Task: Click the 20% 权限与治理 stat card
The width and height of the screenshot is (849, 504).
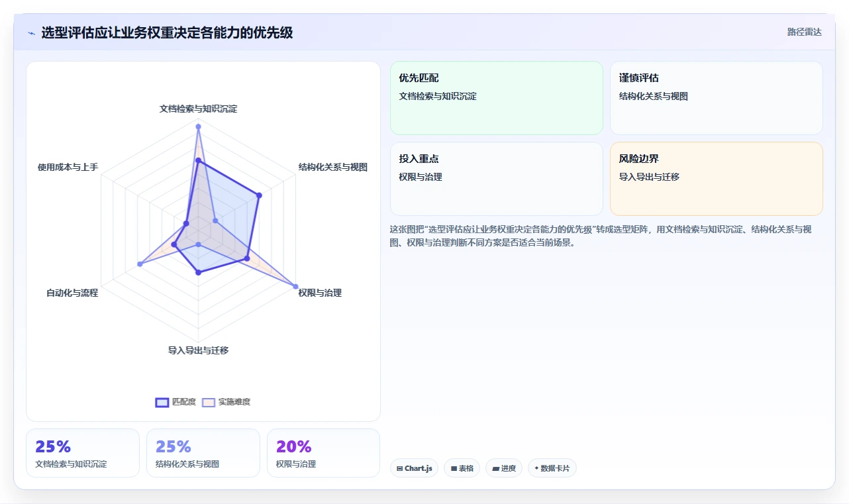Action: (x=324, y=453)
